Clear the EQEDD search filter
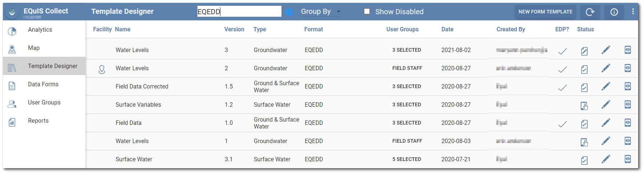Viewport: 644px width, 174px height. click(x=289, y=12)
